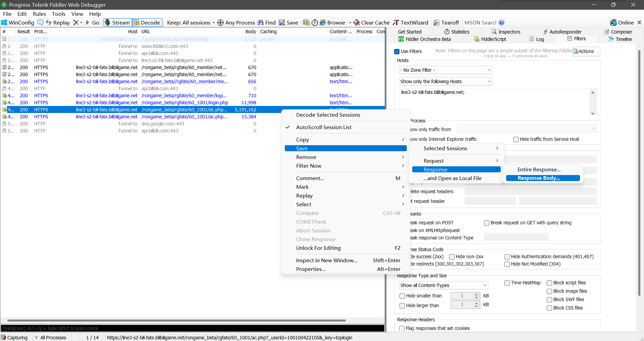The image size is (644, 341).
Task: Check Hide larger than
Action: pyautogui.click(x=402, y=306)
